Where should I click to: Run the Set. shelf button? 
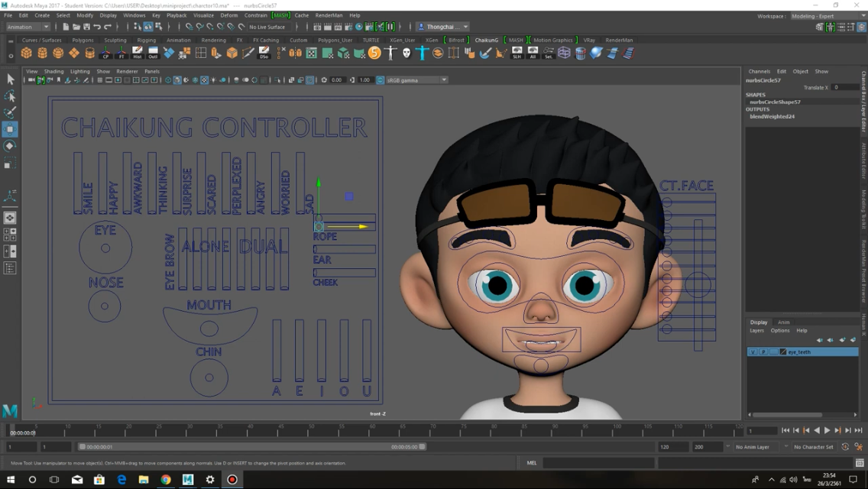(549, 53)
